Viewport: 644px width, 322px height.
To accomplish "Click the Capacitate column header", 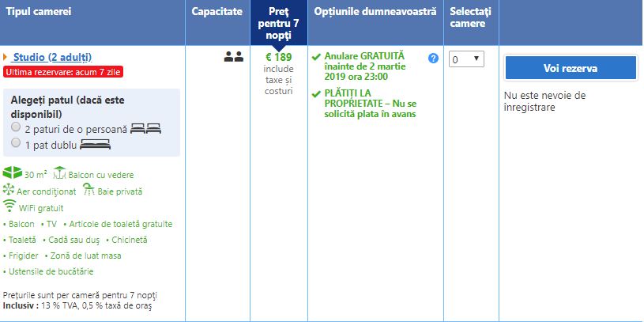I will 217,12.
